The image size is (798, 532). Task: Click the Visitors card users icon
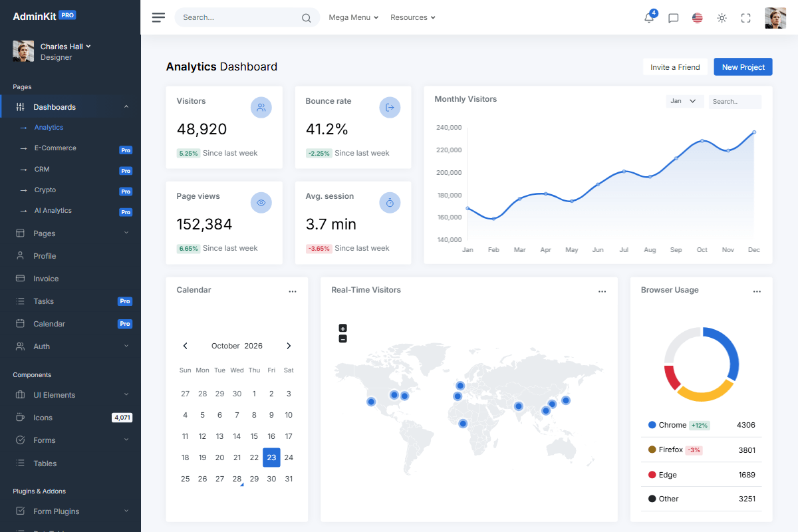(x=261, y=108)
